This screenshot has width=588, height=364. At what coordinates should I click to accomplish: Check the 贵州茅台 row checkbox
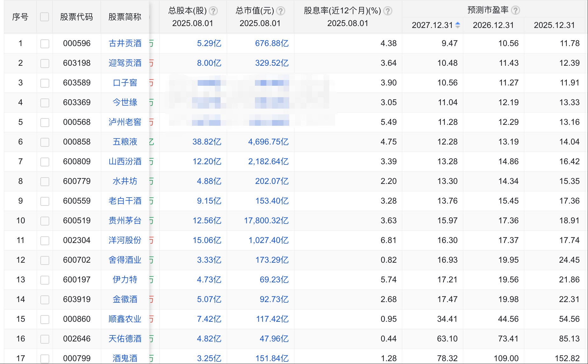45,221
